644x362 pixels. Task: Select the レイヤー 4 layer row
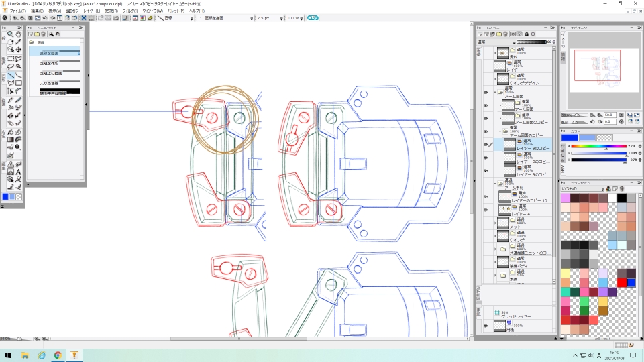tap(523, 210)
